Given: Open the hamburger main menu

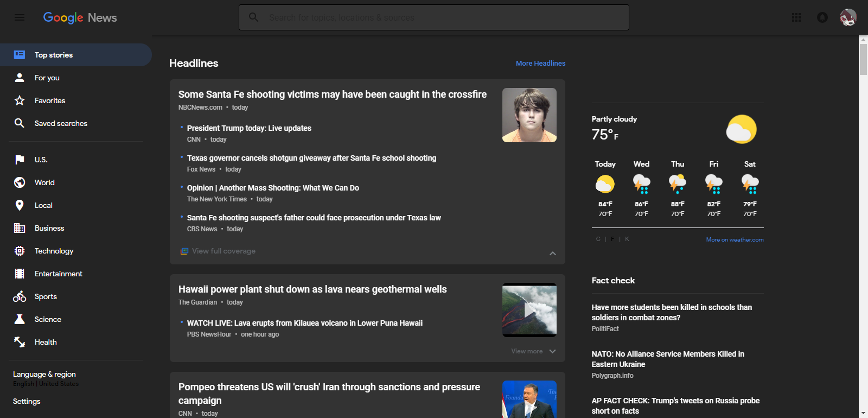Looking at the screenshot, I should pos(20,17).
